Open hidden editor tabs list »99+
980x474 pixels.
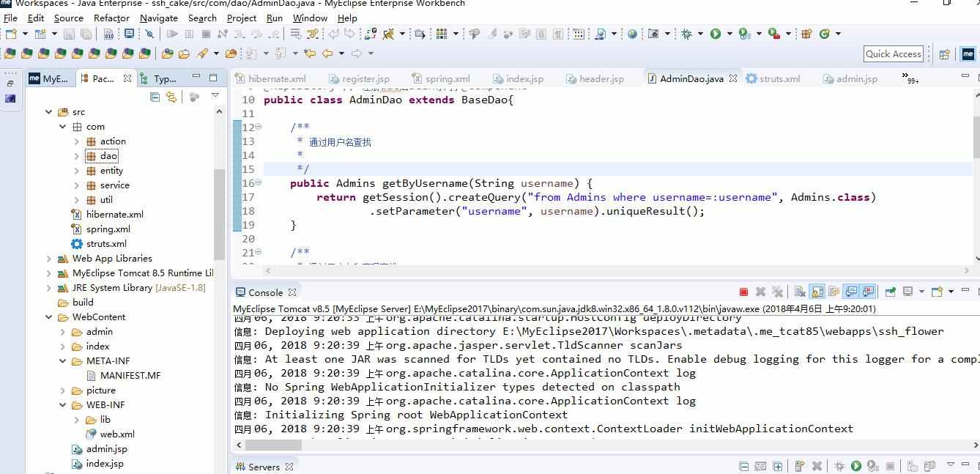point(910,78)
